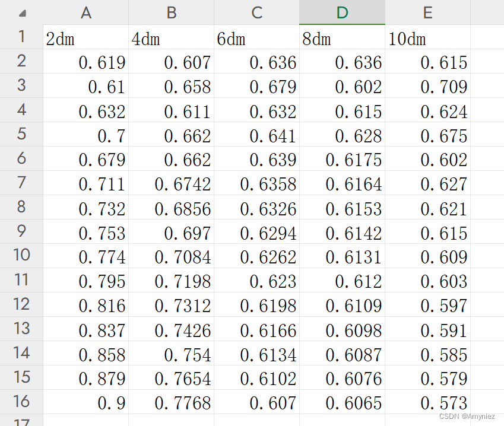Click cell with value 0.619
The width and height of the screenshot is (504, 426).
(85, 61)
